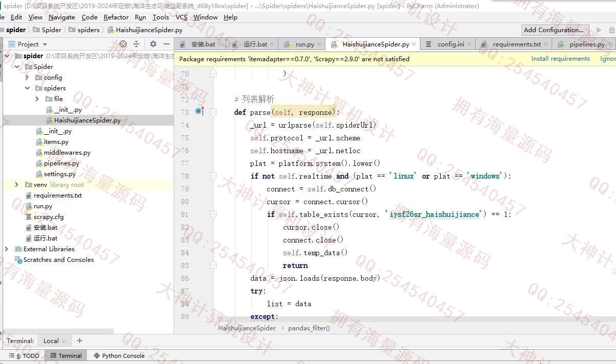Screen dimensions: 616x364
Task: Click Add Configuration button
Action: pos(555,30)
